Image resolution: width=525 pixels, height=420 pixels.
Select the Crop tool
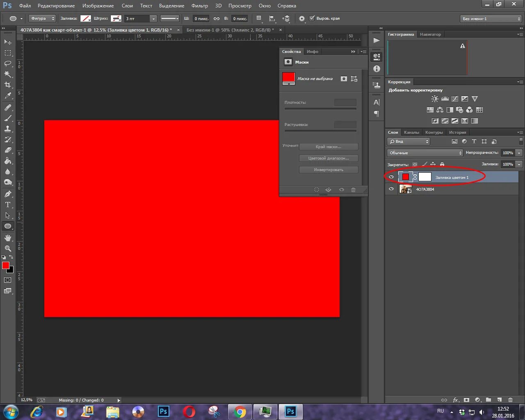click(8, 85)
